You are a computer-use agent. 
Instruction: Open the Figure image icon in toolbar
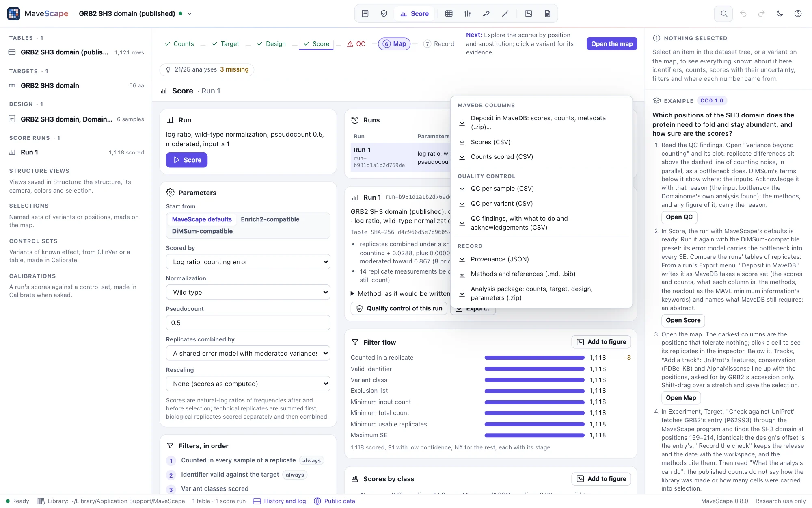(529, 13)
